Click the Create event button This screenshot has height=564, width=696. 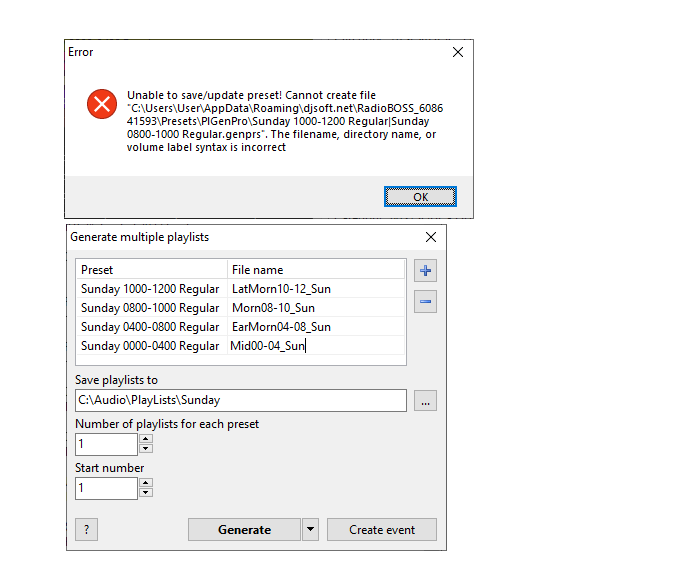(381, 530)
